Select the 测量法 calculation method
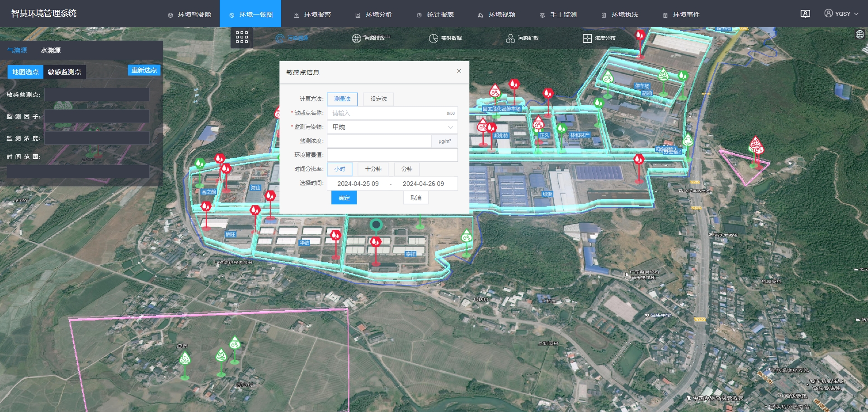Image resolution: width=868 pixels, height=412 pixels. click(342, 99)
